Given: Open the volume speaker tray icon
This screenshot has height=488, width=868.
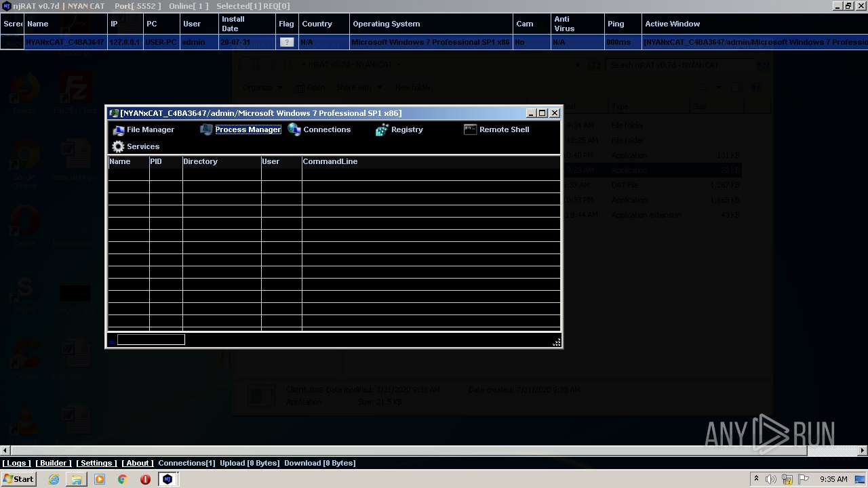Looking at the screenshot, I should point(771,479).
